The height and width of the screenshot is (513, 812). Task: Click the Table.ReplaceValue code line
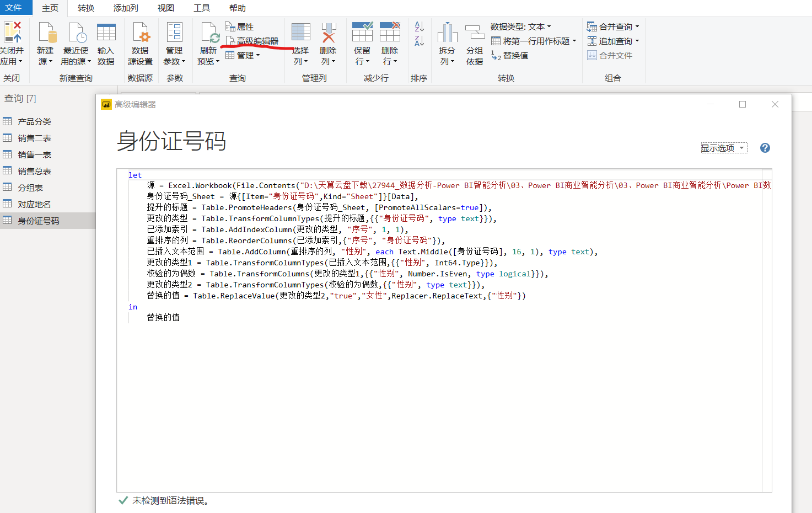tap(336, 296)
